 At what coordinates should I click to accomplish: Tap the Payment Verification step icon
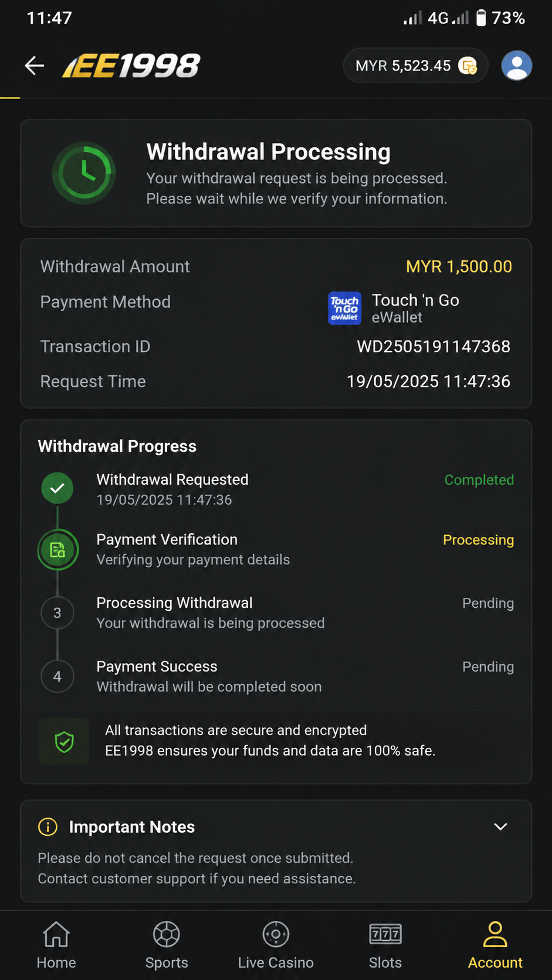click(x=57, y=550)
